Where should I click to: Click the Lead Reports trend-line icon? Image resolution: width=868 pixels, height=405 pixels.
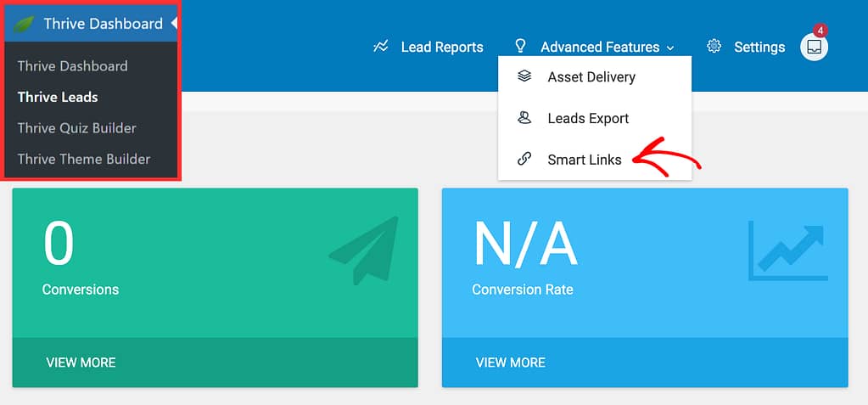tap(381, 47)
